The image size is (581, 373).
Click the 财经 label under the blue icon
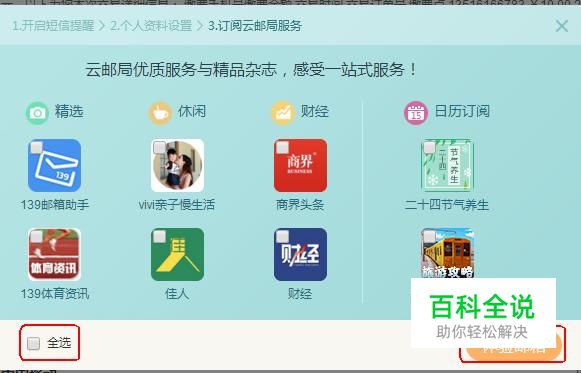pos(300,294)
